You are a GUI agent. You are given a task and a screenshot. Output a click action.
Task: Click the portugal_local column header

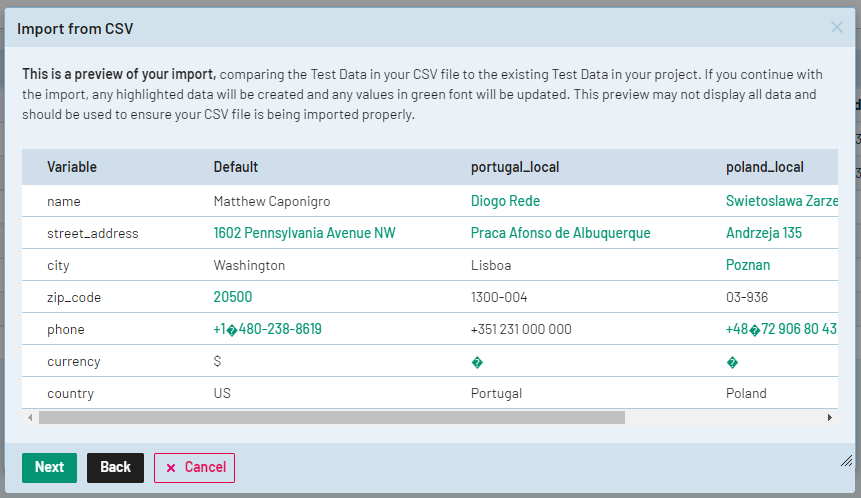(x=515, y=167)
